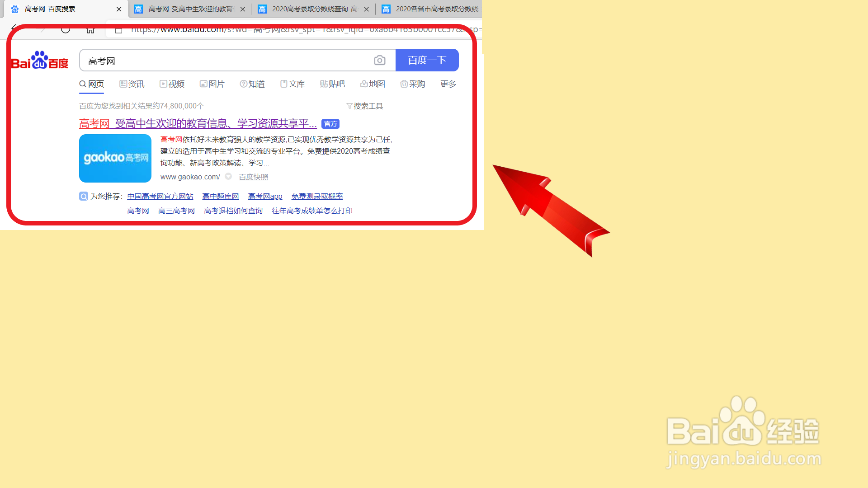Screen dimensions: 868x488
Task: Click the gaokao 高考网 thumbnail image
Action: [115, 158]
